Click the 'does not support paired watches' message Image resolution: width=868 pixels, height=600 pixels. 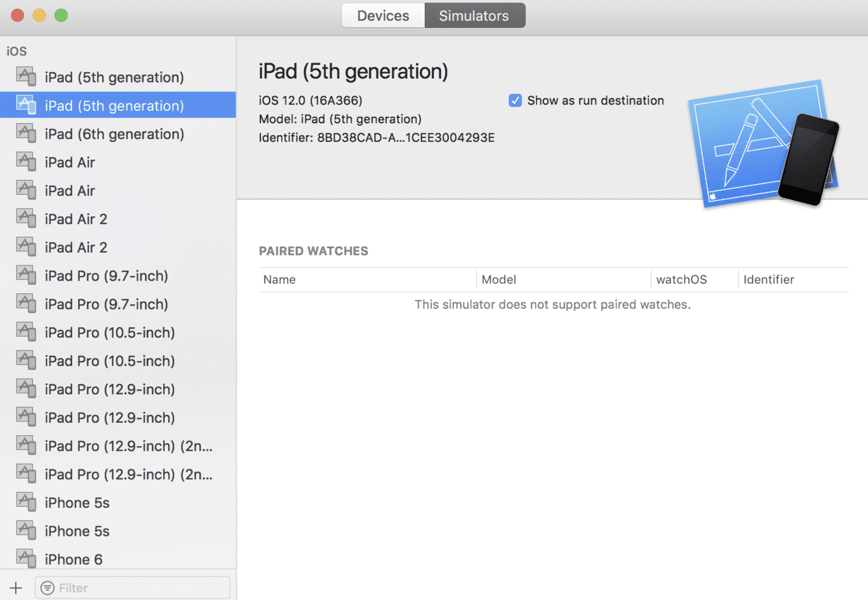click(553, 305)
